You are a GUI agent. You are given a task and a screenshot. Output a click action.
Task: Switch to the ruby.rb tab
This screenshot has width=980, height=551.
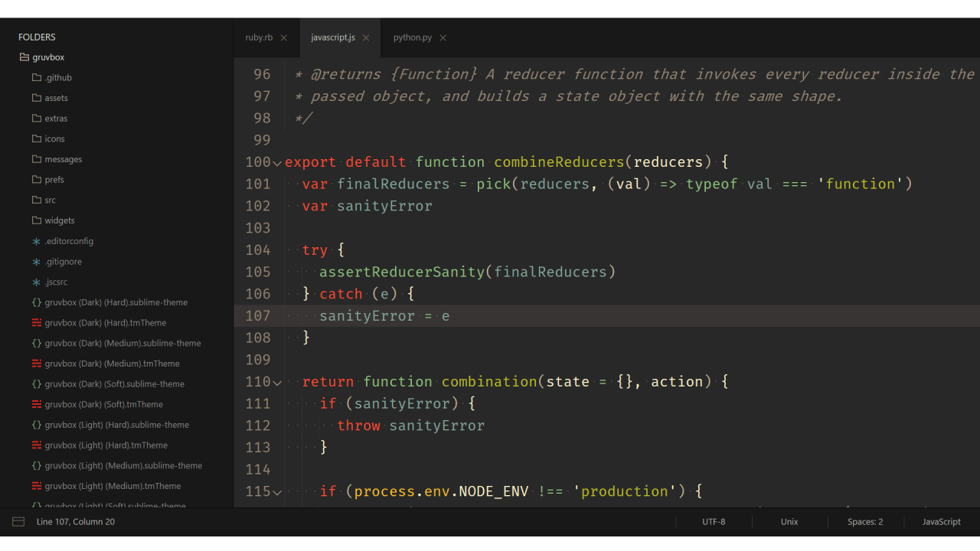click(x=259, y=37)
